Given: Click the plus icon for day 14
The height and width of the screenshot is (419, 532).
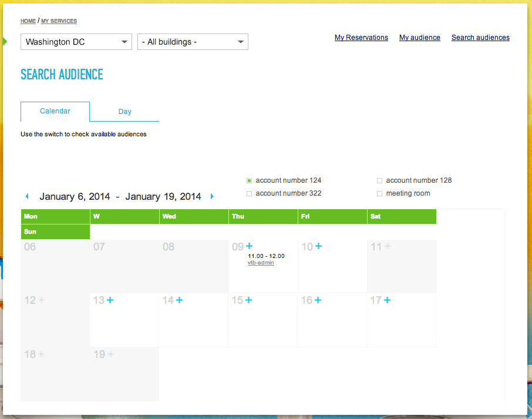Looking at the screenshot, I should 180,300.
